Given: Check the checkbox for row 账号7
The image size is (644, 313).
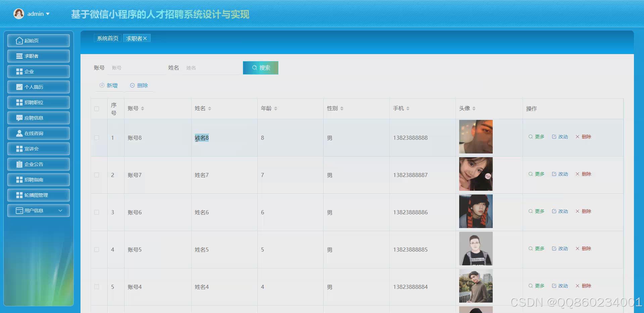Looking at the screenshot, I should click(97, 175).
